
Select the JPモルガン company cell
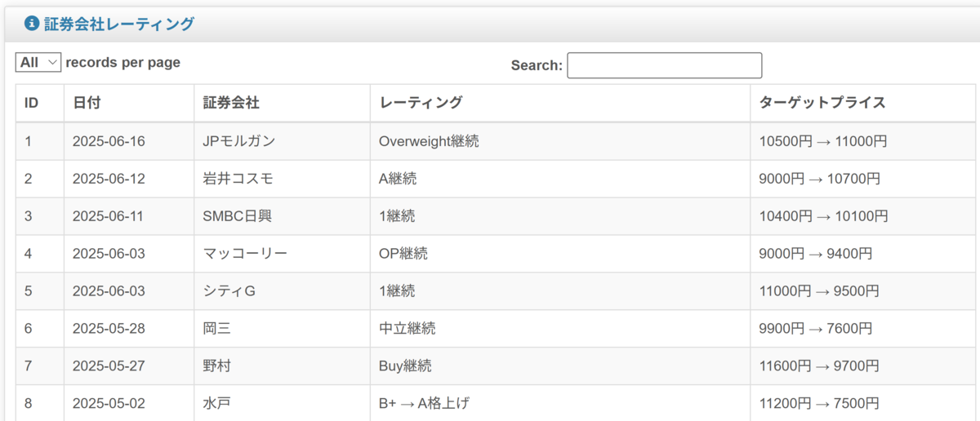[x=283, y=141]
